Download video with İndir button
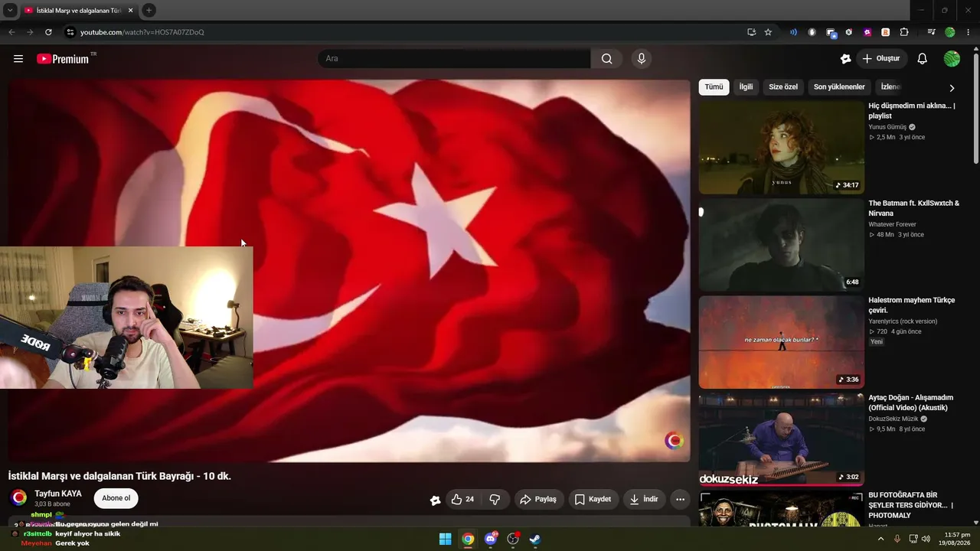The image size is (980, 551). tap(644, 500)
